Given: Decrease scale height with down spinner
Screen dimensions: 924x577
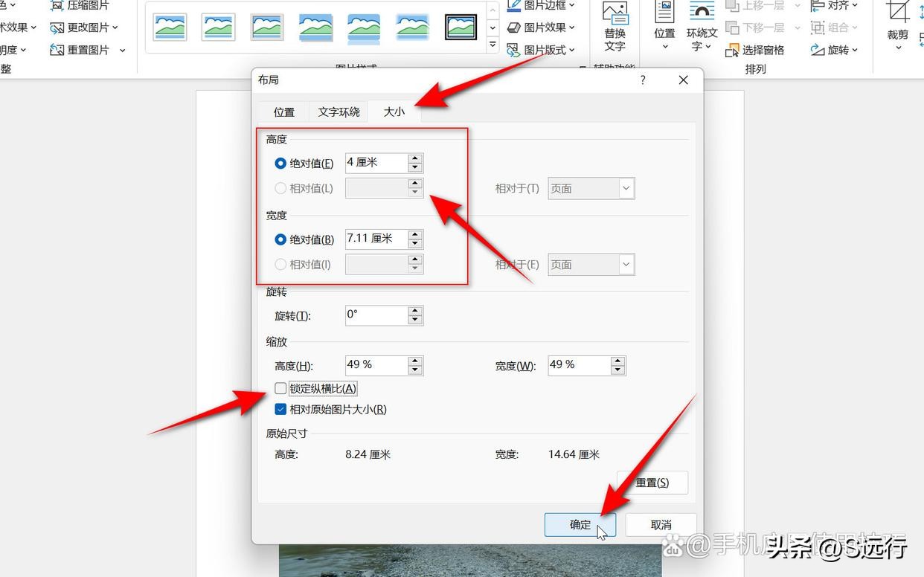Looking at the screenshot, I should pos(415,370).
